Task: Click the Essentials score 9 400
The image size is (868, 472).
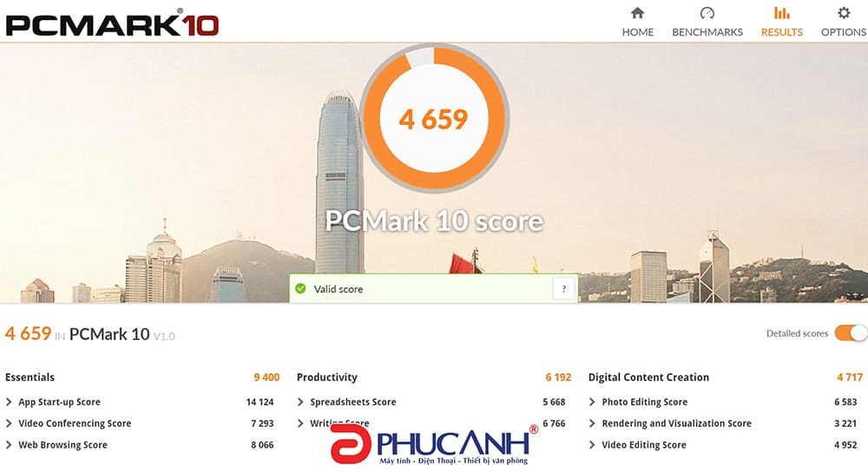Action: click(x=266, y=377)
